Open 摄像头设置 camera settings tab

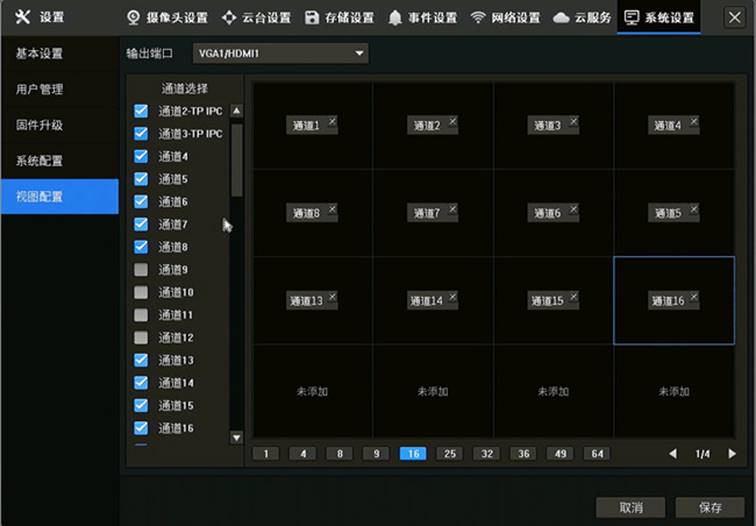click(x=167, y=17)
